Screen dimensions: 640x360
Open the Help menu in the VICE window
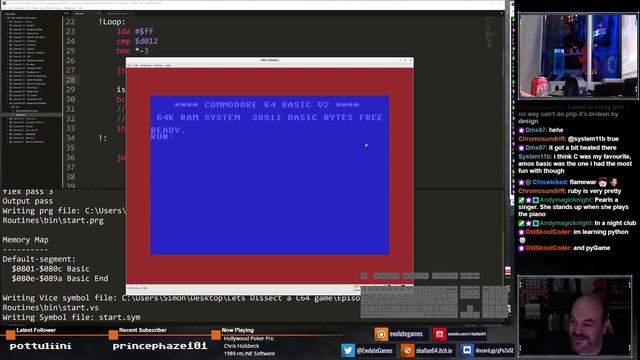168,65
